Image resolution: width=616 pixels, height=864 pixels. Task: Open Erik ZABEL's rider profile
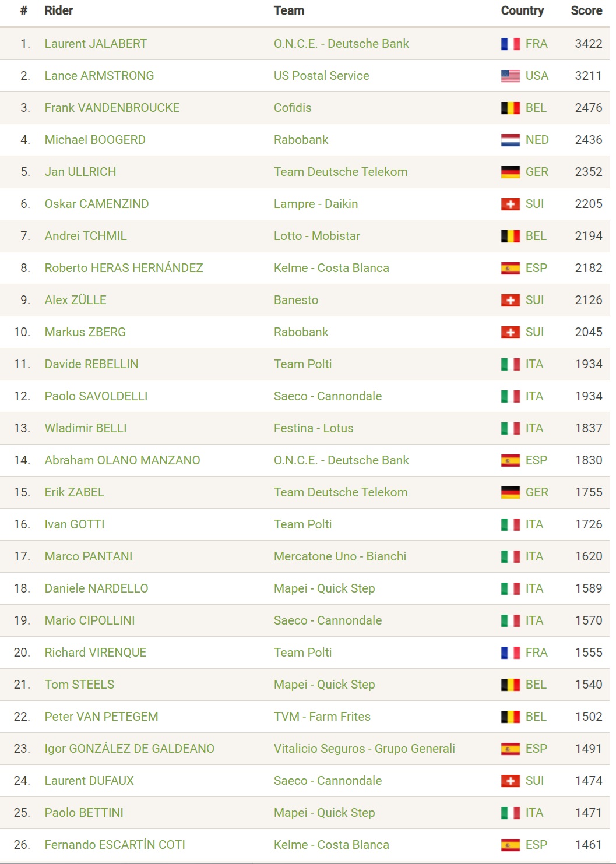pos(75,492)
